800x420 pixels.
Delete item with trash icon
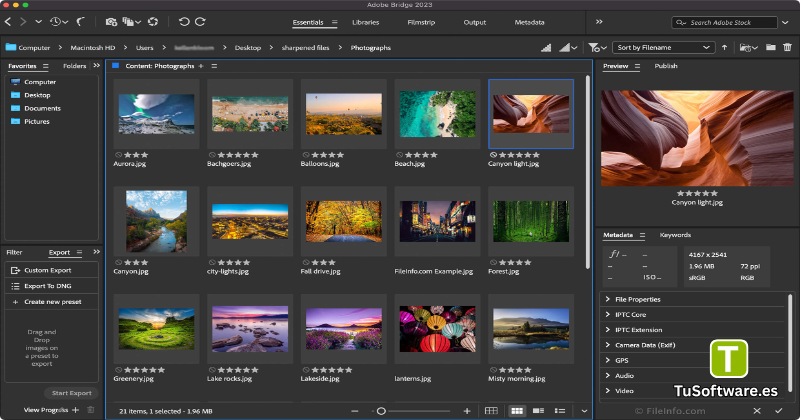[788, 47]
